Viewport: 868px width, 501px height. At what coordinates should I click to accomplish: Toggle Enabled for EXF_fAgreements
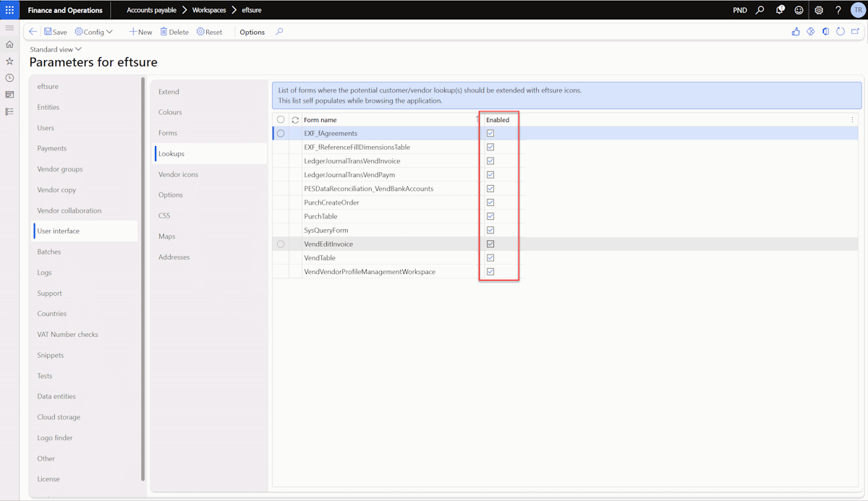coord(490,133)
